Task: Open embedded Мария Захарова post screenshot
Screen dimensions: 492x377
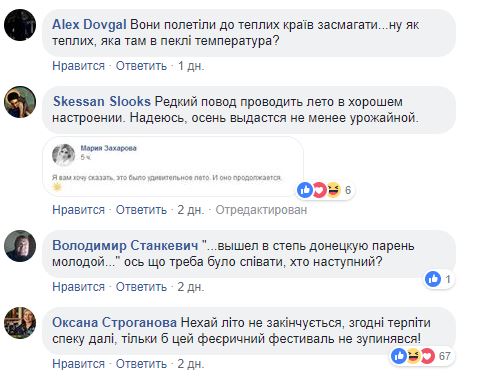Action: pos(173,166)
